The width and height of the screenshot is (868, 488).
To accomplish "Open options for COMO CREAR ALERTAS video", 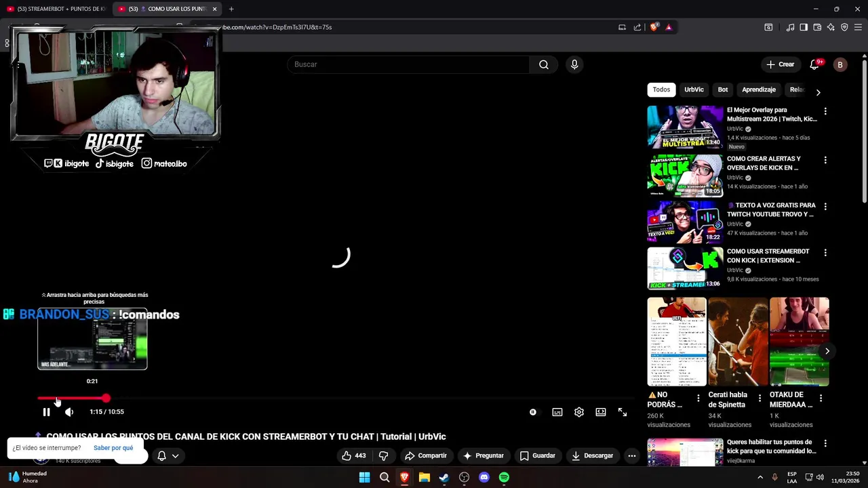I will click(x=825, y=160).
